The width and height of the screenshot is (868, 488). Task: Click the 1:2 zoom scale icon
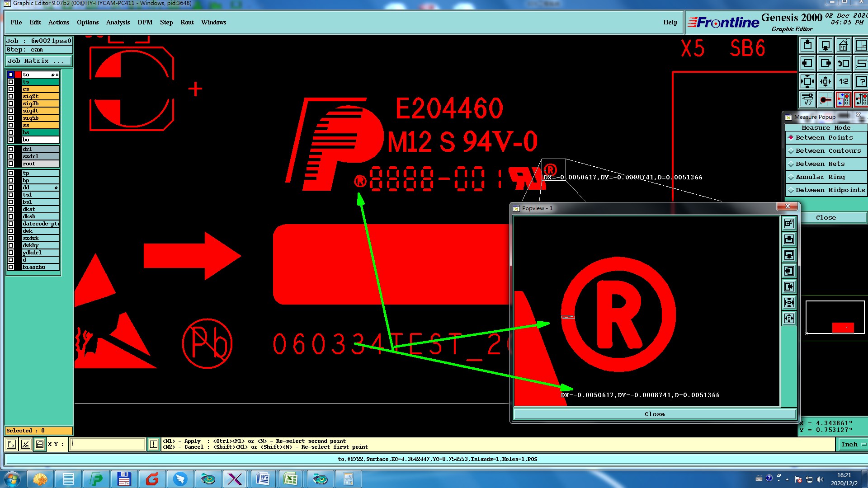tap(843, 82)
